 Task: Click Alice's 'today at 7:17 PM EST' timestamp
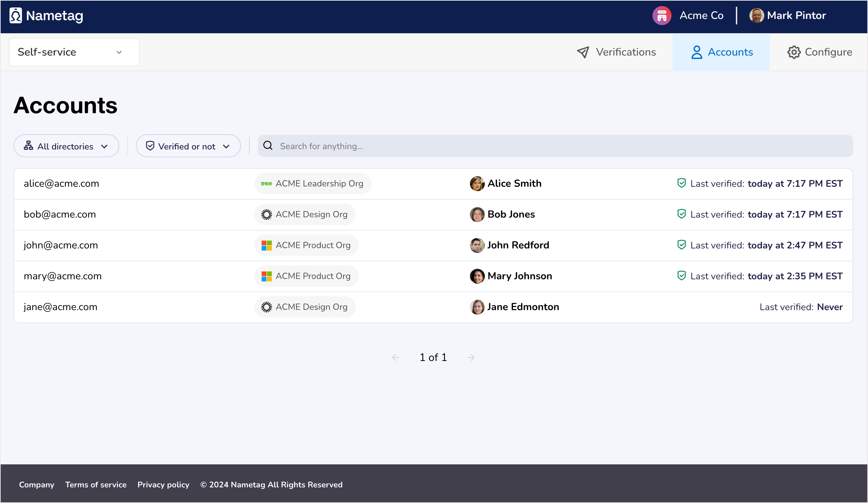795,184
